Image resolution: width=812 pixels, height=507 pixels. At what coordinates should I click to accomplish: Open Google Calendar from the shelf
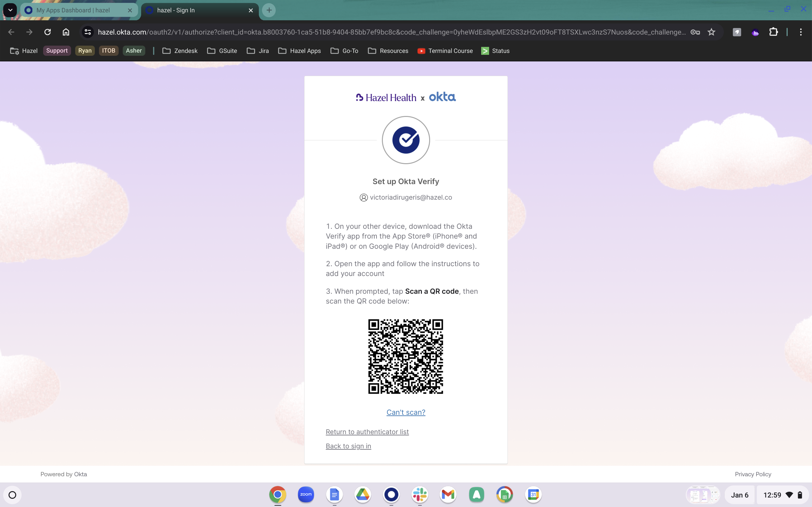pos(533,495)
